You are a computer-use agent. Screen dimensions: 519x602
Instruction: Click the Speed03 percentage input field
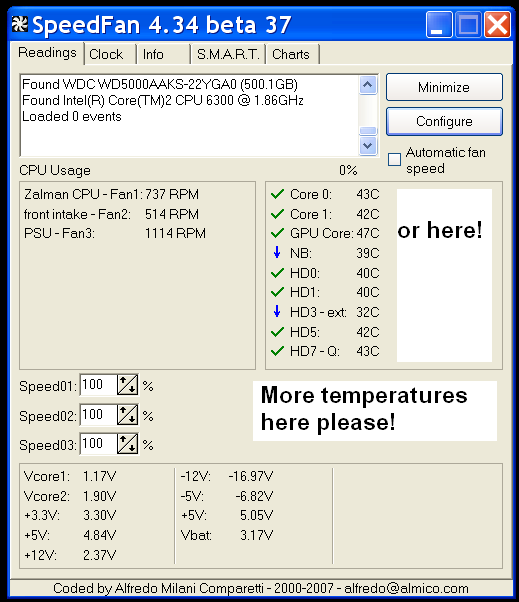[98, 444]
